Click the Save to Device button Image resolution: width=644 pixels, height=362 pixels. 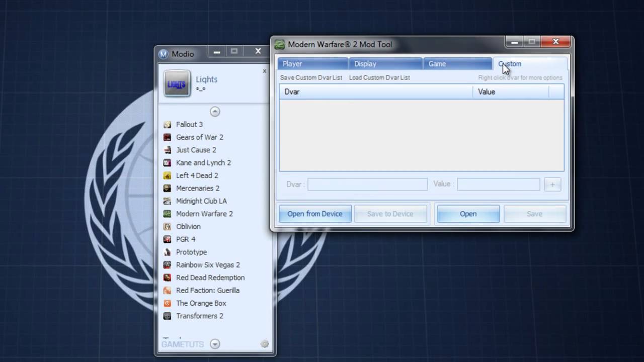pos(390,214)
